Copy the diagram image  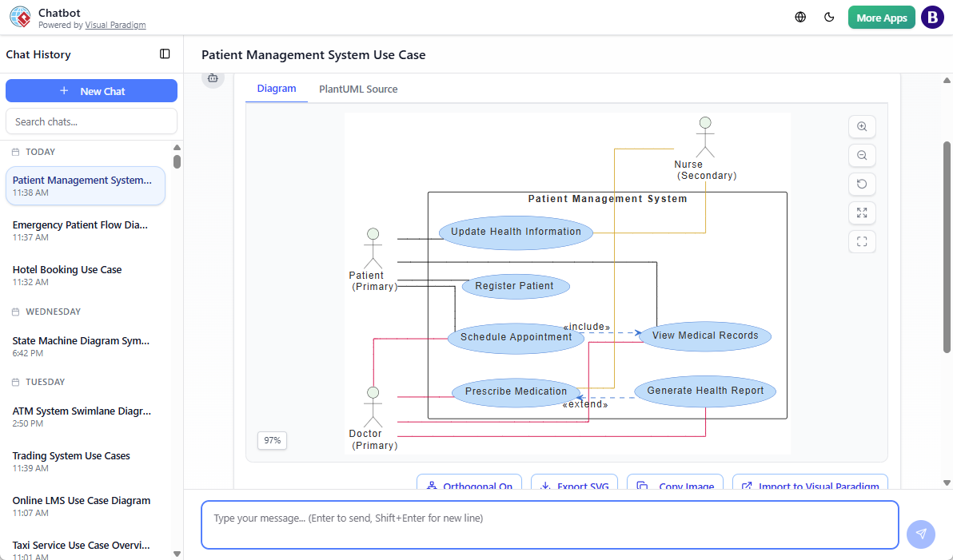675,483
